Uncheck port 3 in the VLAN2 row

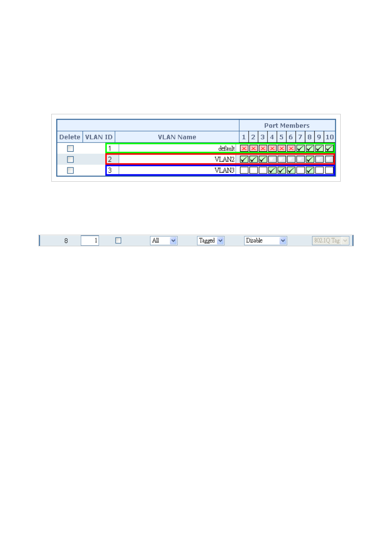point(263,159)
